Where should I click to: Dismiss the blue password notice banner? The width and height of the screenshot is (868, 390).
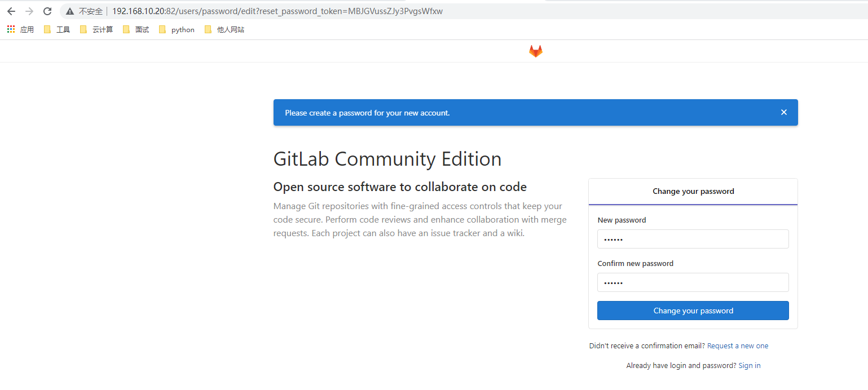point(783,112)
